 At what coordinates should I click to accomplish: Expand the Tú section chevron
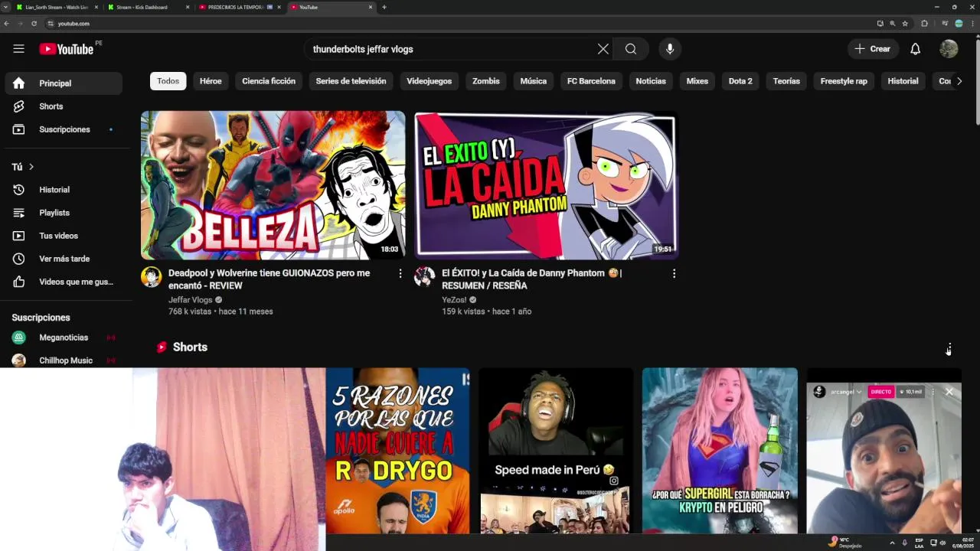(31, 167)
